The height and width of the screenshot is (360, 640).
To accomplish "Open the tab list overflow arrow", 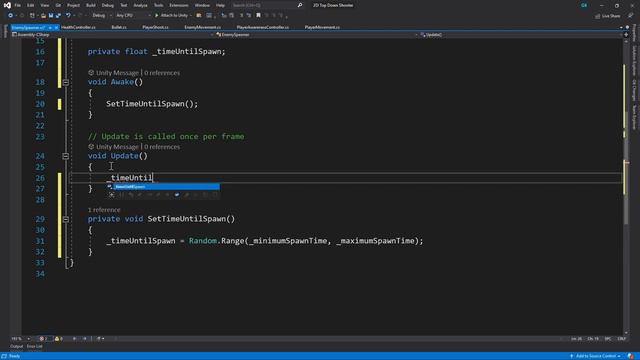I will 621,27.
